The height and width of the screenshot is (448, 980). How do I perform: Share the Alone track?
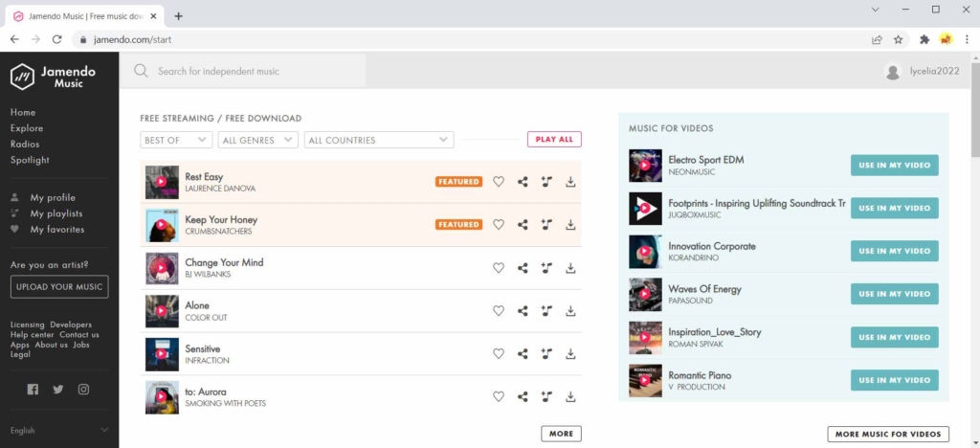pos(523,310)
